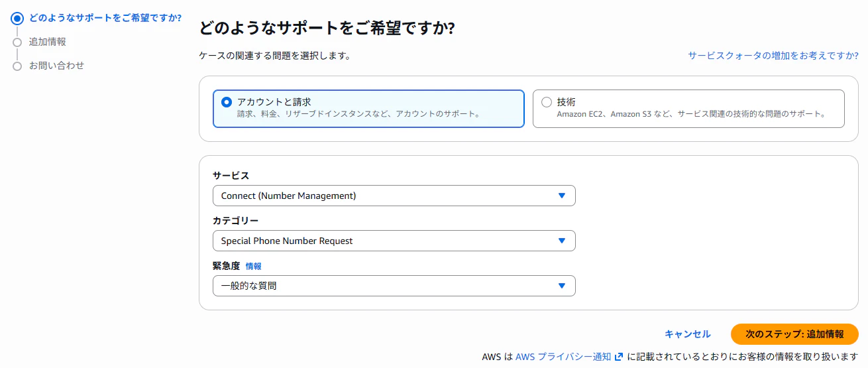The image size is (868, 368).
Task: Click the step circle beside お問い合わせ
Action: 17,66
